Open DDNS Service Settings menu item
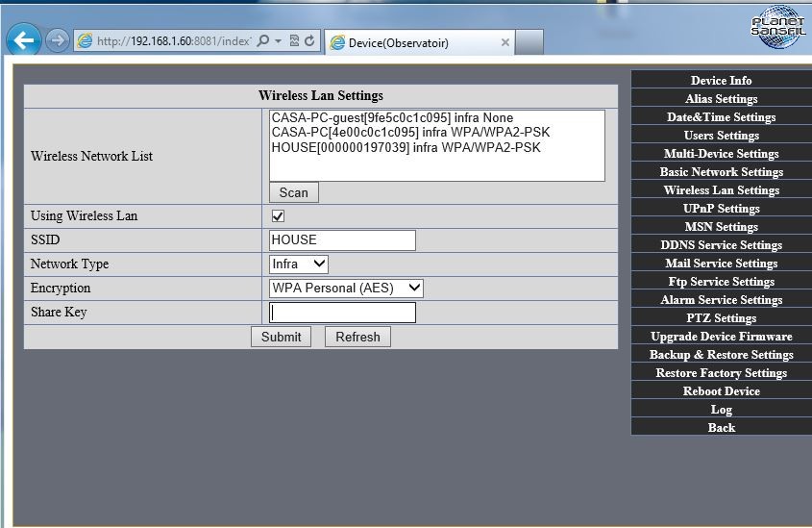This screenshot has height=528, width=812. point(722,244)
